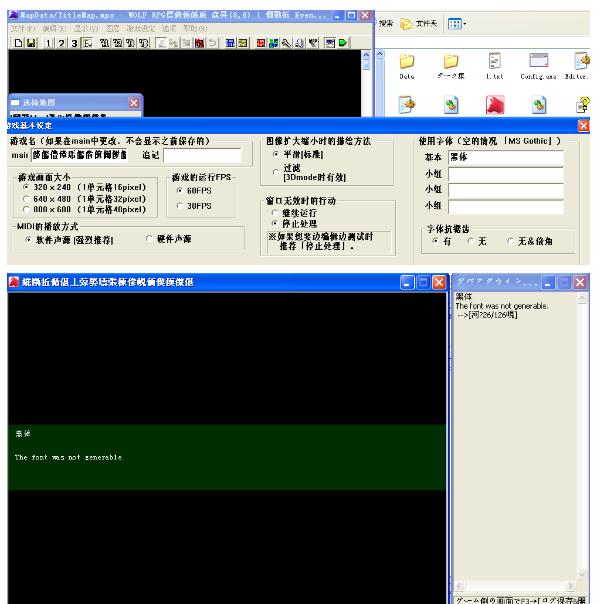Set font anti-aliasing to 有

[435, 241]
